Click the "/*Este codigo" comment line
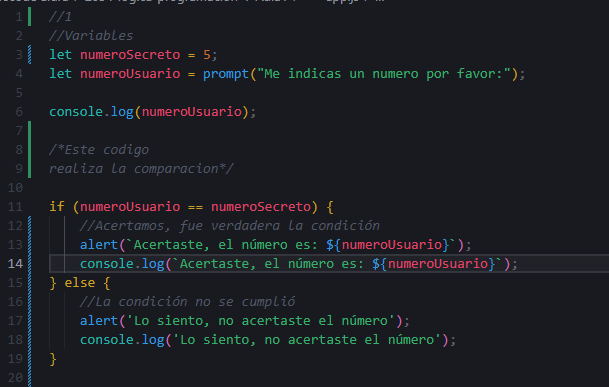 click(99, 150)
